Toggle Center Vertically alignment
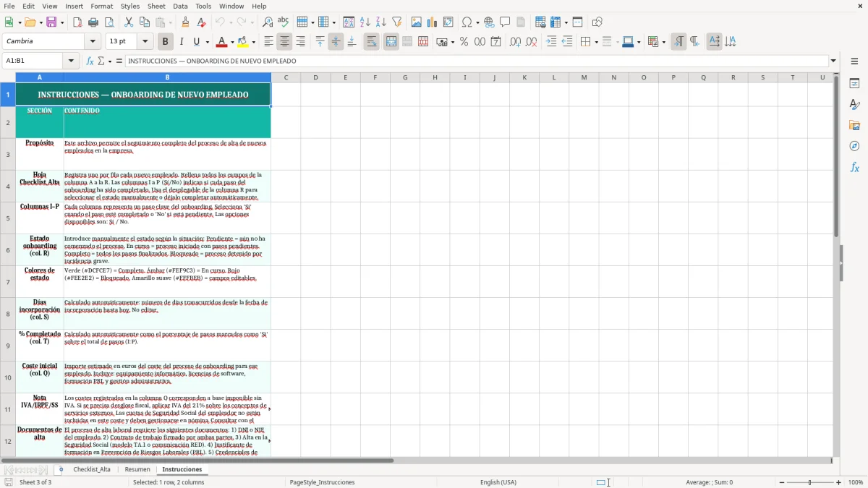Viewport: 868px width, 488px height. 336,42
